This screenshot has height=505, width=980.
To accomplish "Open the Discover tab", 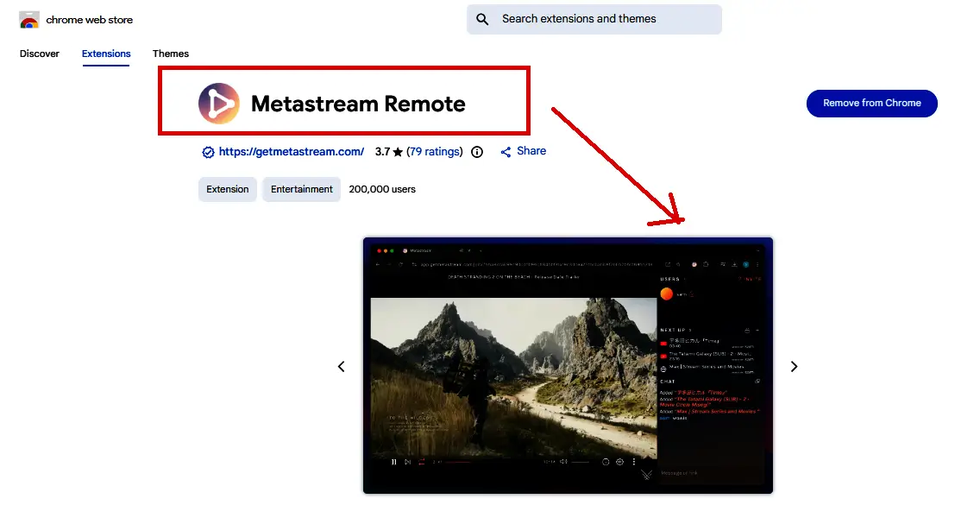I will click(40, 54).
